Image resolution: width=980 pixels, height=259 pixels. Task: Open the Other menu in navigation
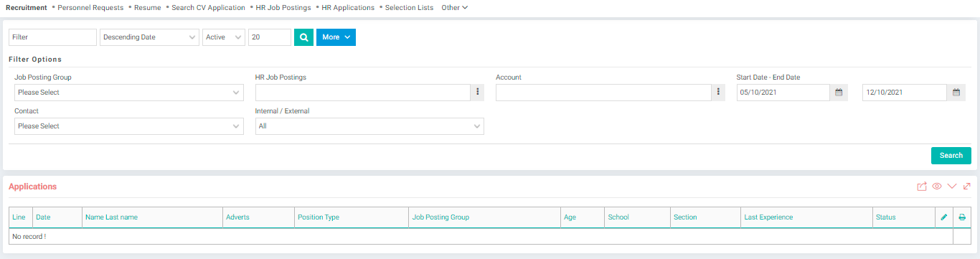(454, 8)
